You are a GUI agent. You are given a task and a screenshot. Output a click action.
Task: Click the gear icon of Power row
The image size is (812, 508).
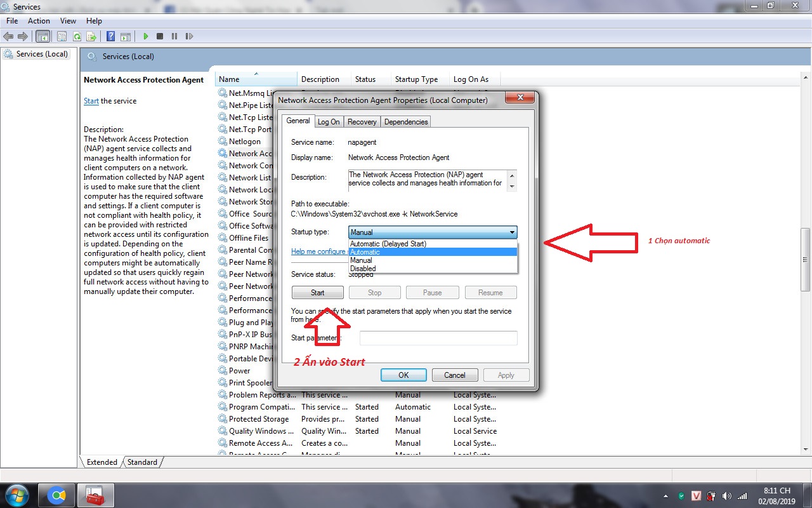(223, 370)
